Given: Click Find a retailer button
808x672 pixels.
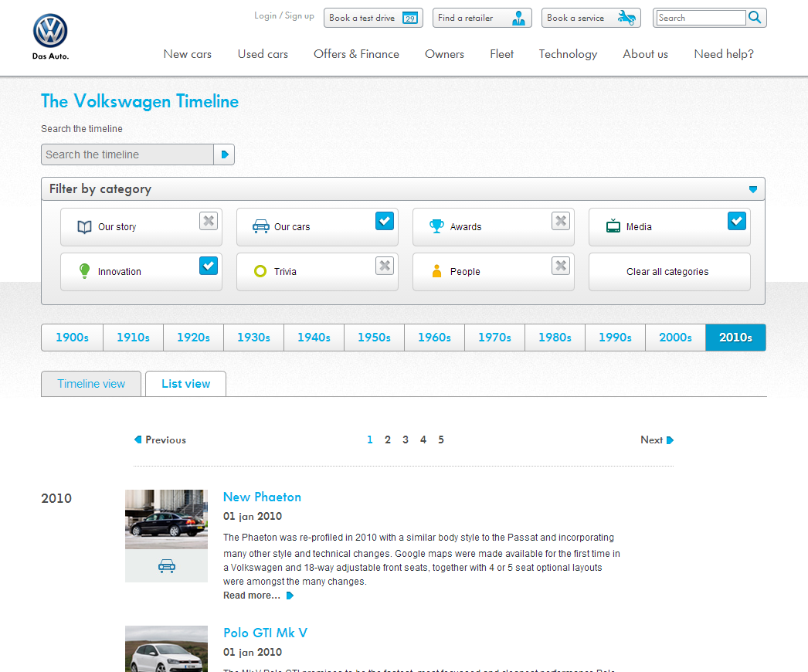Looking at the screenshot, I should point(482,18).
